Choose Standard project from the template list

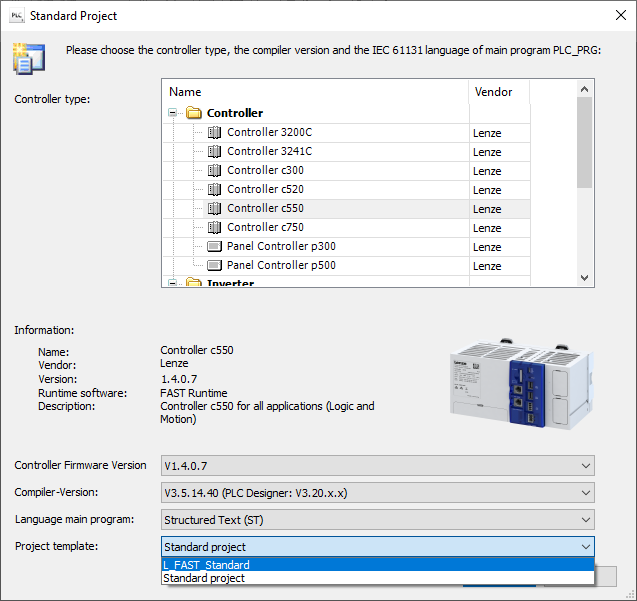(378, 578)
